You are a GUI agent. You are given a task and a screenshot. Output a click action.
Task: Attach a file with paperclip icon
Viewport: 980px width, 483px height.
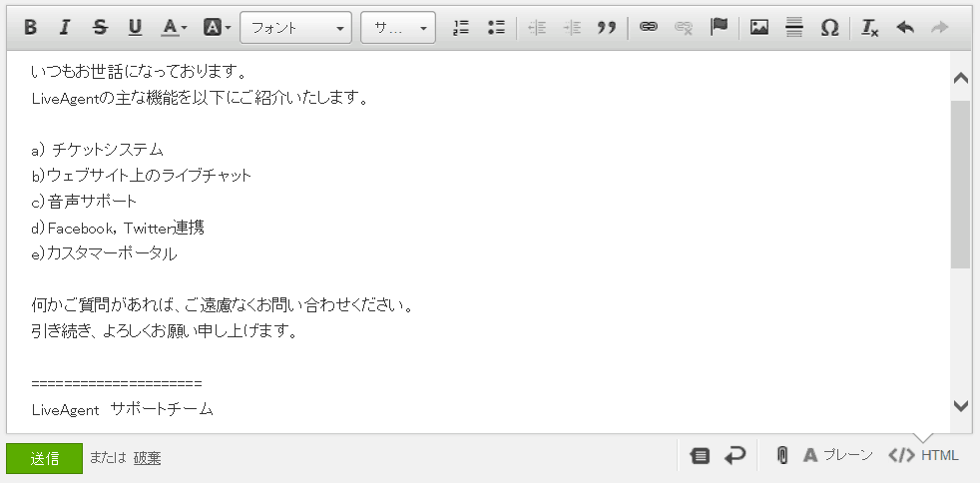pyautogui.click(x=781, y=455)
